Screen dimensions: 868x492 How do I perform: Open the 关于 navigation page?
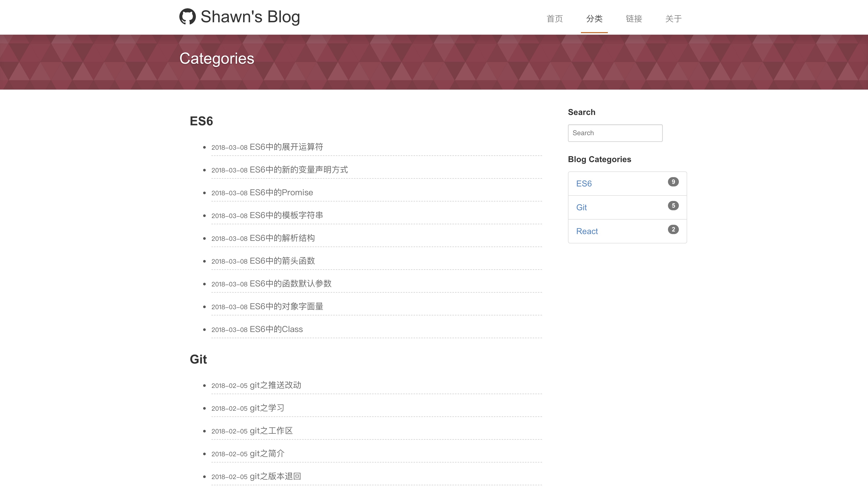(x=673, y=19)
